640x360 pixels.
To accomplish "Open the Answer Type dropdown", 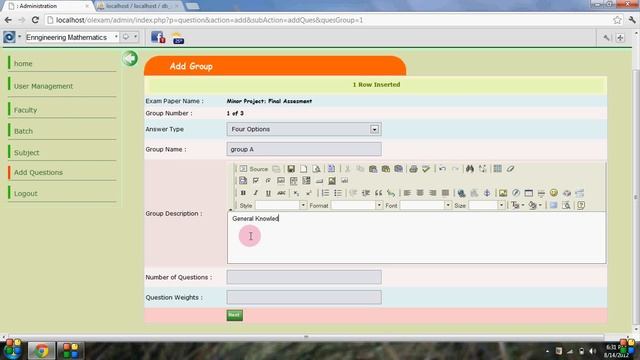I will [x=304, y=129].
